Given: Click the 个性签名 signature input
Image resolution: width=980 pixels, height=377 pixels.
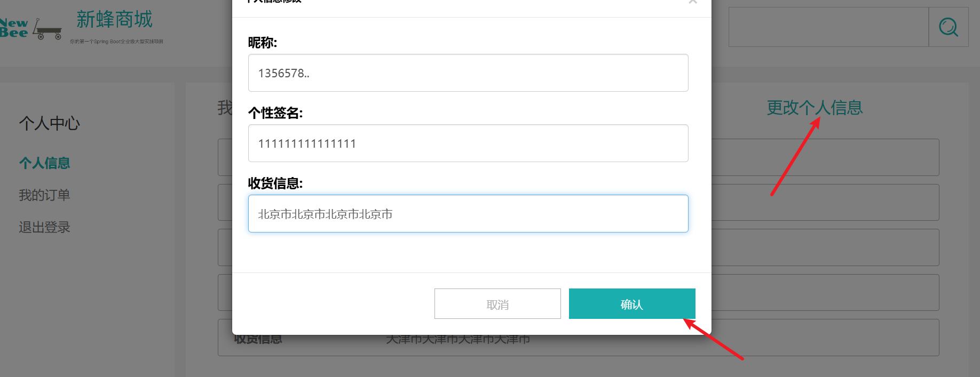Looking at the screenshot, I should click(x=468, y=143).
